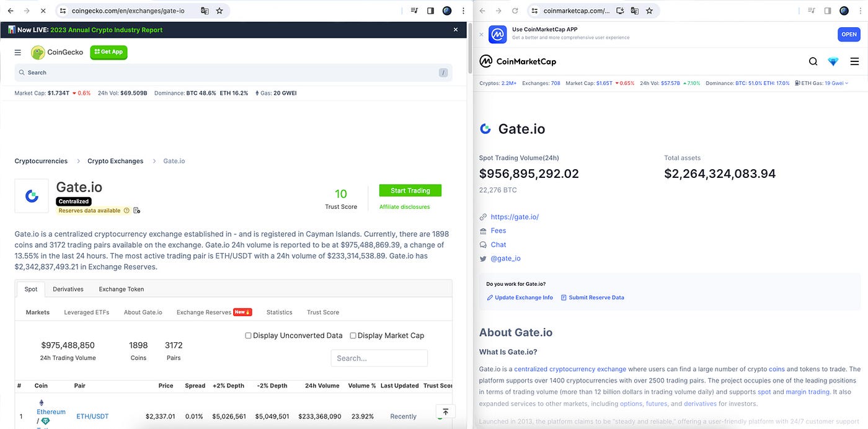Navigate to Crypto Exchanges breadcrumb

tap(115, 161)
